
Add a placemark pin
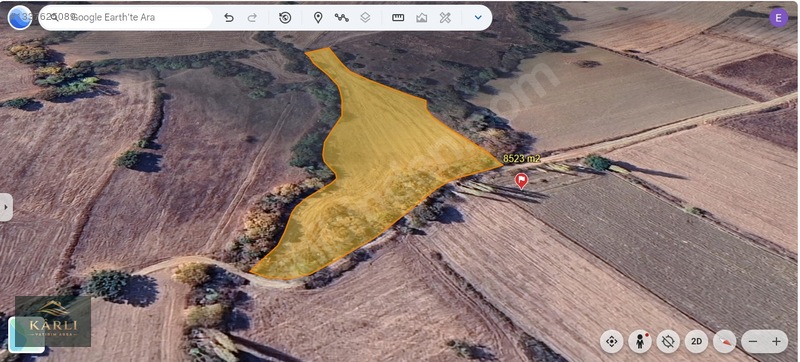coord(318,18)
